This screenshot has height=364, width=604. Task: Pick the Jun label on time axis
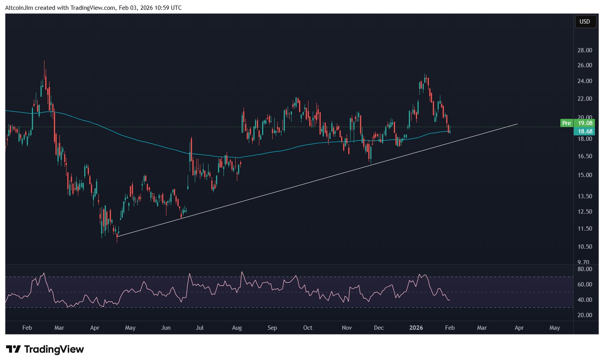[166, 328]
